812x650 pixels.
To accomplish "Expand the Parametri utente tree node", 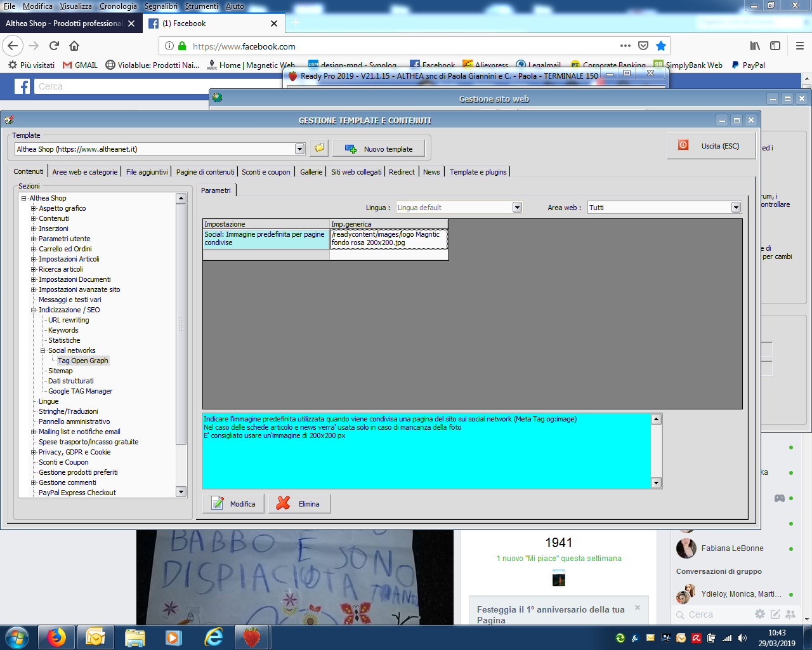I will [x=34, y=239].
